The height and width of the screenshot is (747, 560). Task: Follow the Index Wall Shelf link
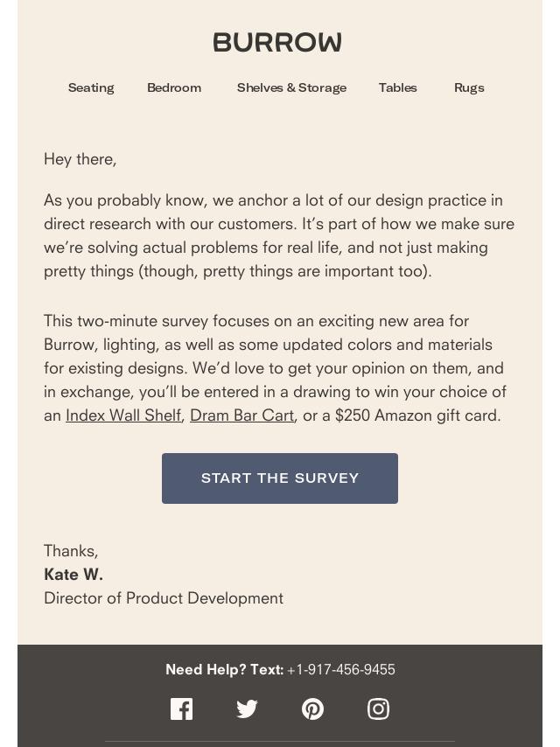[123, 415]
